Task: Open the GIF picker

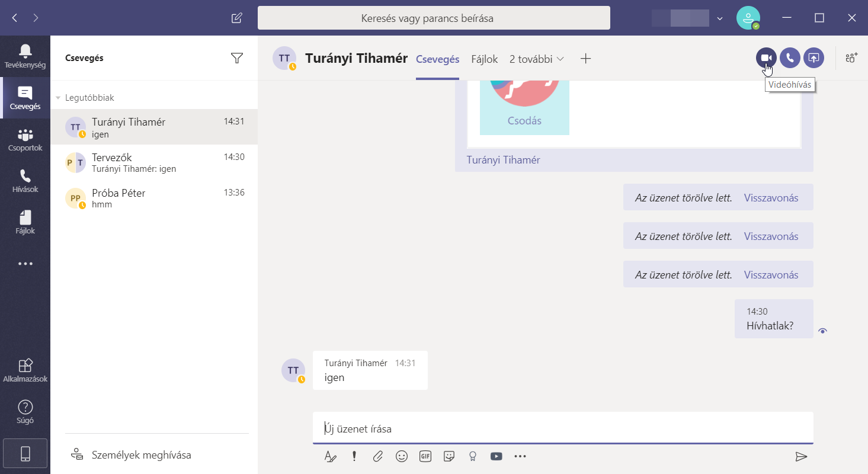Action: point(425,456)
